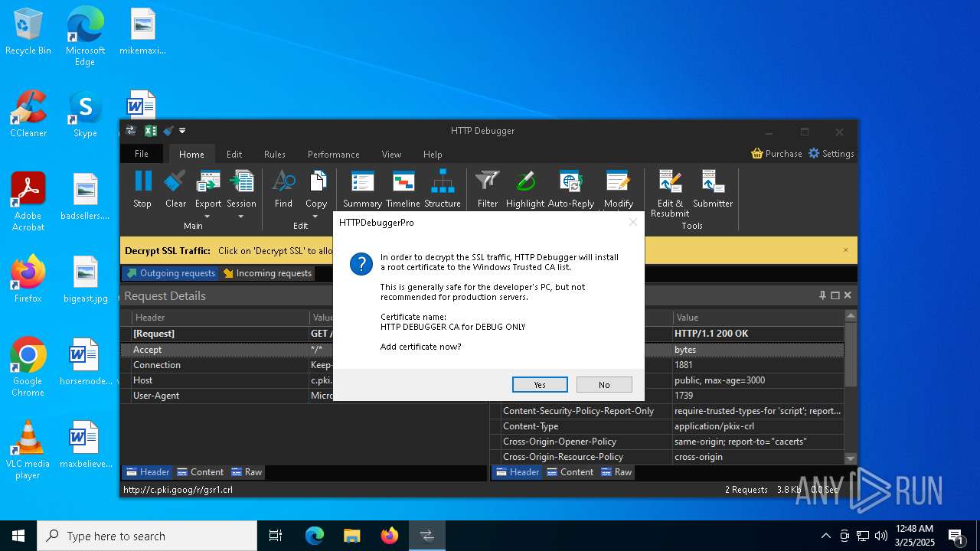Expand the Copy dropdown arrow
This screenshot has width=980, height=551.
316,217
